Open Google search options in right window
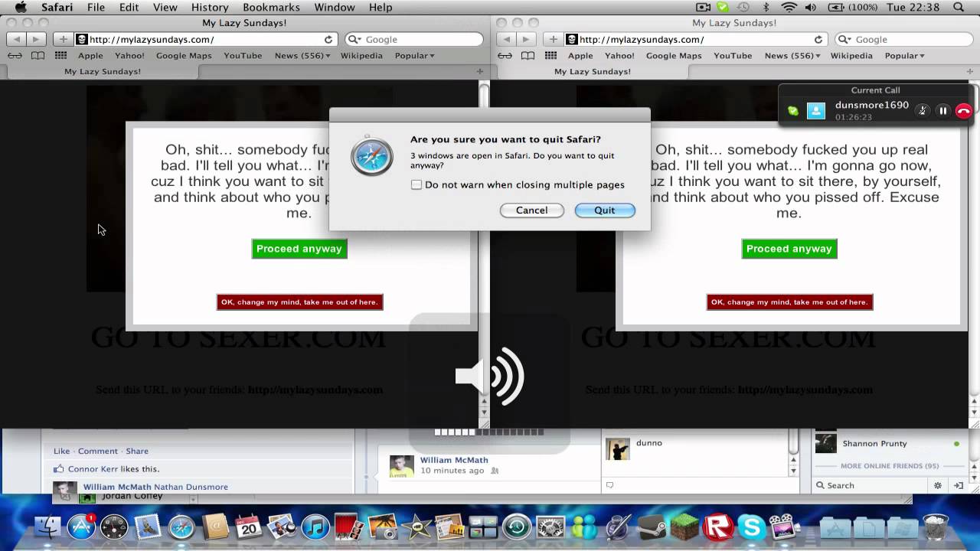The width and height of the screenshot is (980, 551). click(x=845, y=39)
